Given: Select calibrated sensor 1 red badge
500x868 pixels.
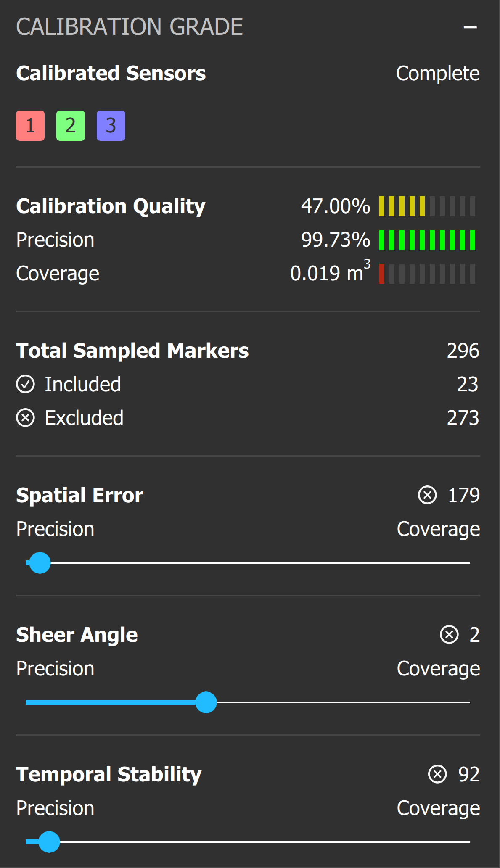Looking at the screenshot, I should click(x=30, y=126).
